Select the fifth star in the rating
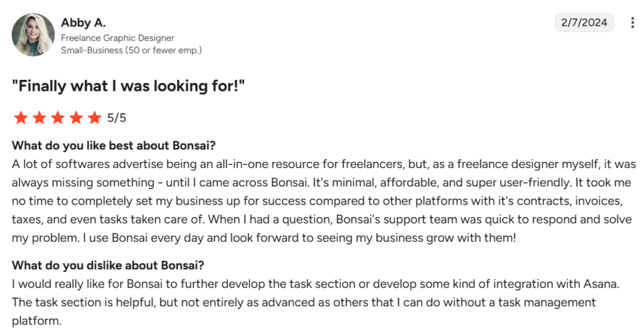The width and height of the screenshot is (644, 335). pos(94,118)
